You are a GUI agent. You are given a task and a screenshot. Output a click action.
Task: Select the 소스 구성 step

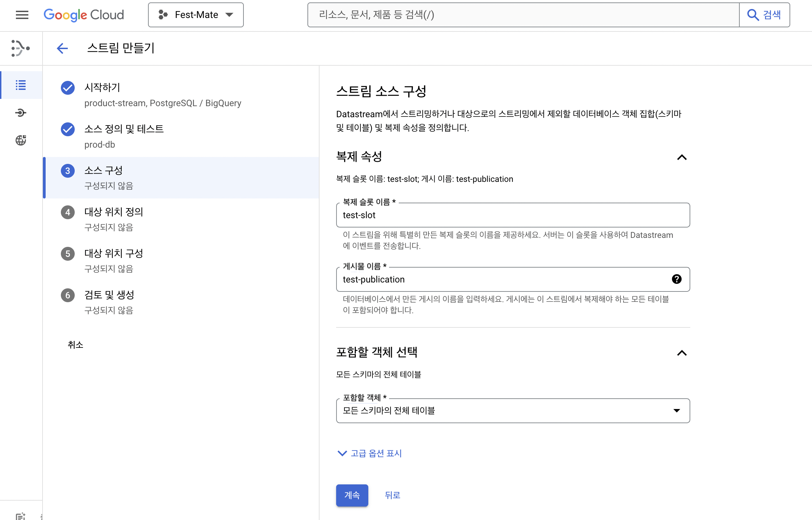(181, 178)
